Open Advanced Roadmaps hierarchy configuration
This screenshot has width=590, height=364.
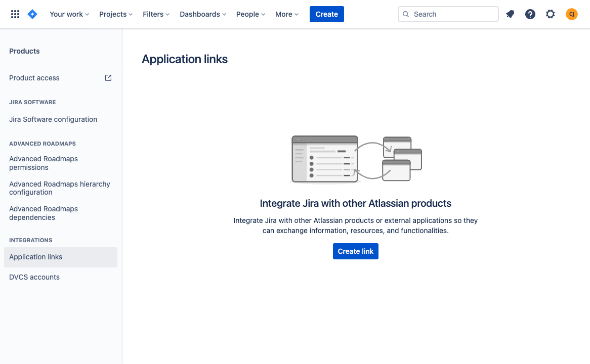click(x=61, y=188)
